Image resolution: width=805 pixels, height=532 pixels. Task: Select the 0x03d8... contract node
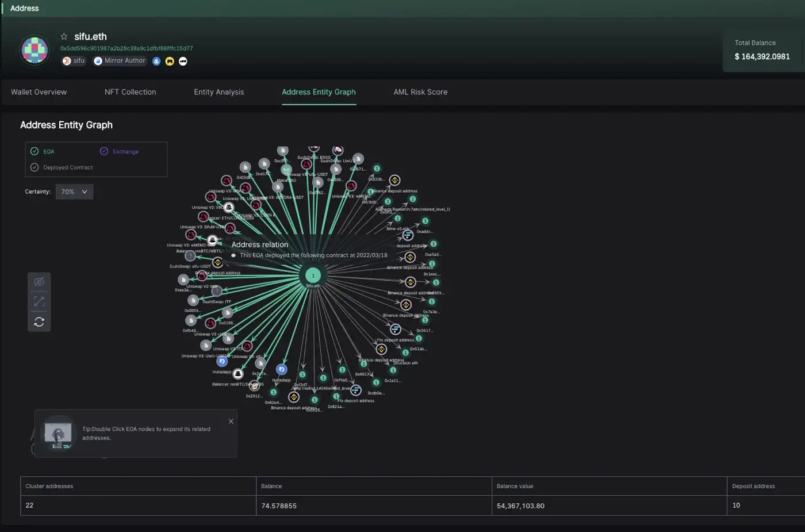[245, 167]
